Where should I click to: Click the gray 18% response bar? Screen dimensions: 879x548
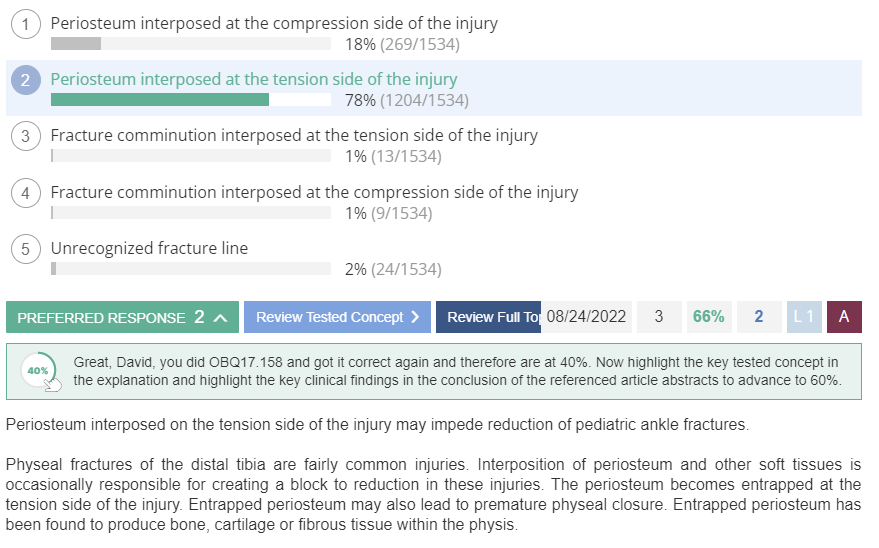click(76, 44)
